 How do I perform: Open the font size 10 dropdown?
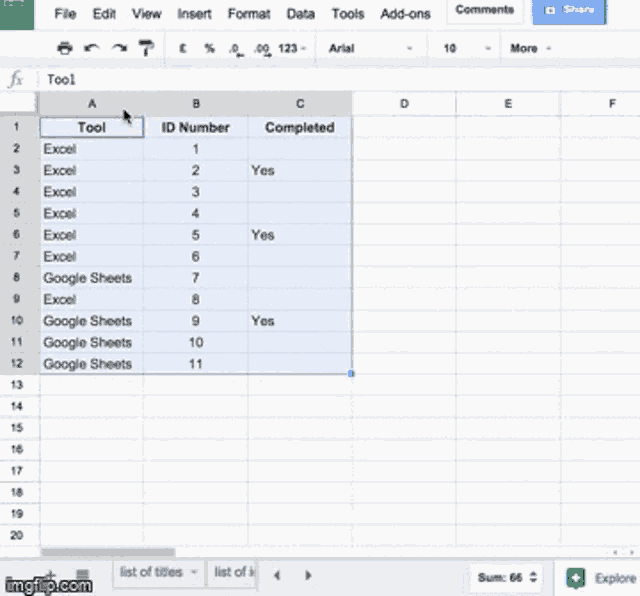(x=467, y=49)
